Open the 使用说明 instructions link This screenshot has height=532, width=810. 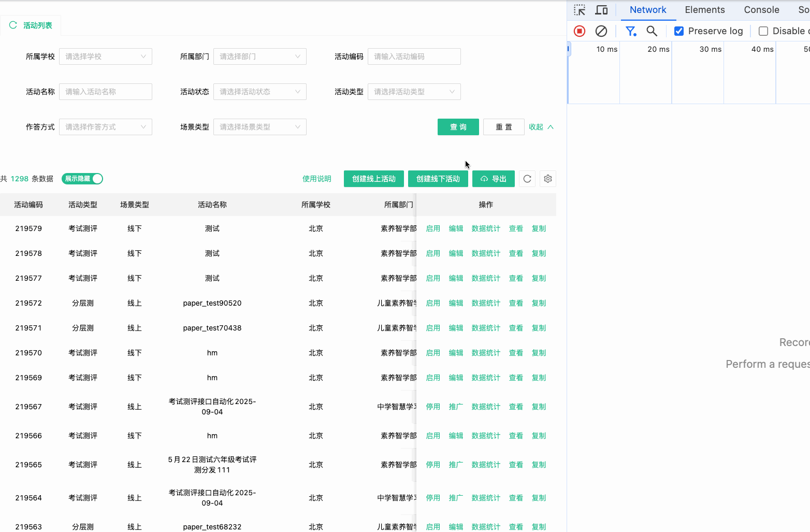316,178
